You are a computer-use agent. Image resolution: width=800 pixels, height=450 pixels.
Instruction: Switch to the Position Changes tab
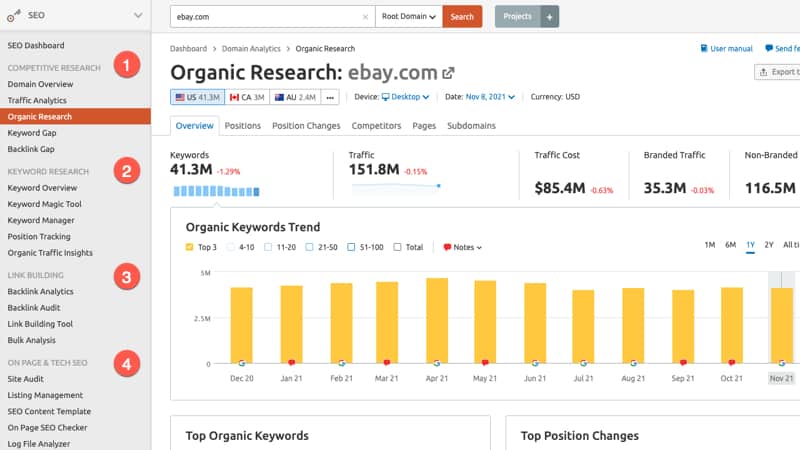306,126
